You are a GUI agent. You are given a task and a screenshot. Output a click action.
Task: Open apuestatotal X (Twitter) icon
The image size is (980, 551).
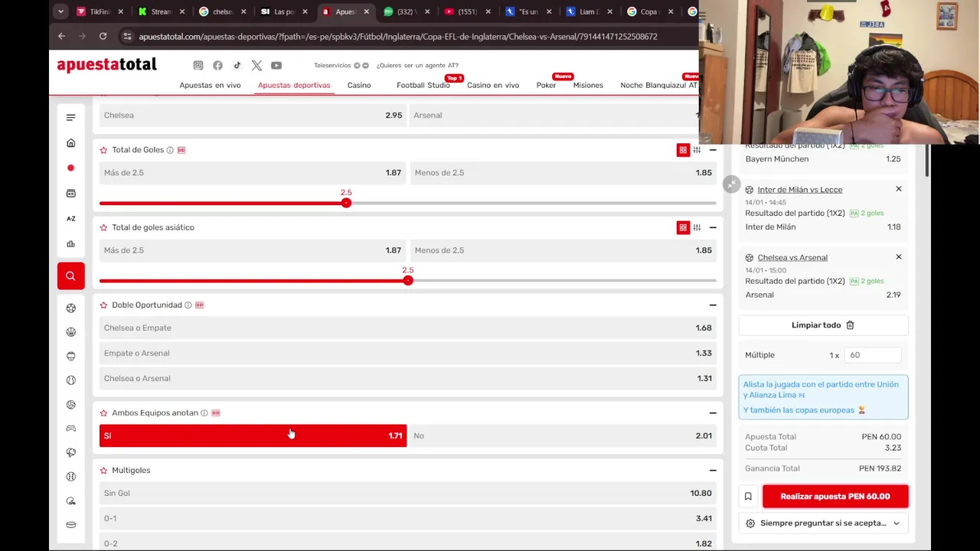point(256,65)
